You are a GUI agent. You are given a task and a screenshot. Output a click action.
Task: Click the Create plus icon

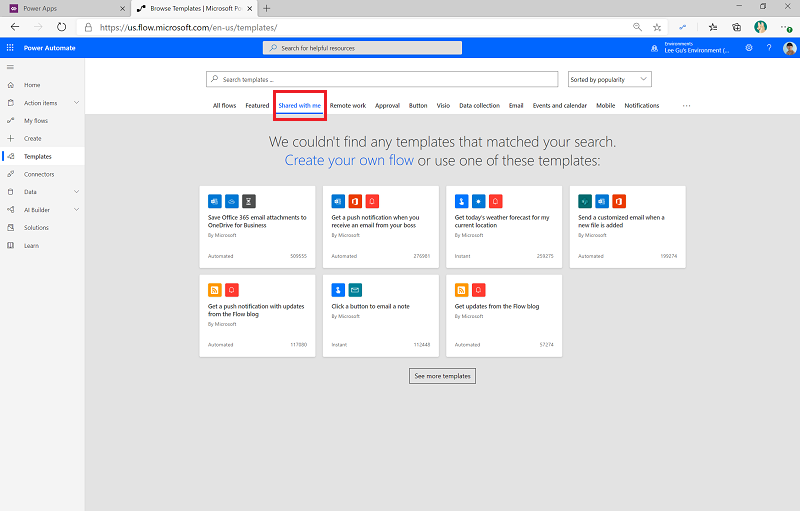(x=11, y=139)
